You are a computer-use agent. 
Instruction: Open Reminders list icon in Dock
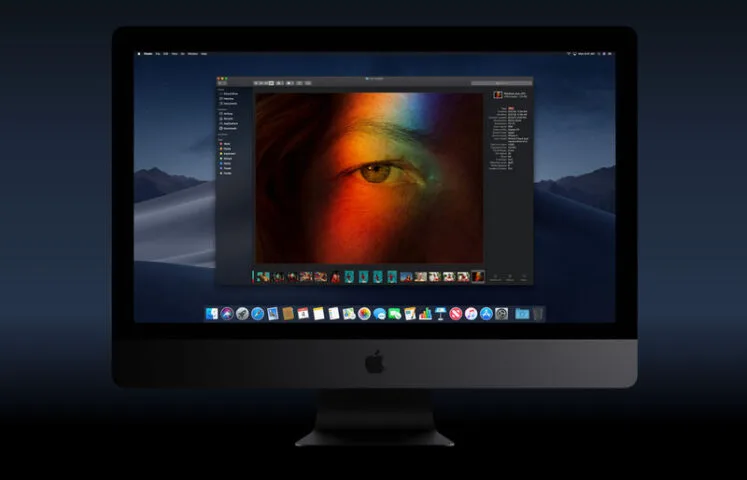[x=333, y=314]
